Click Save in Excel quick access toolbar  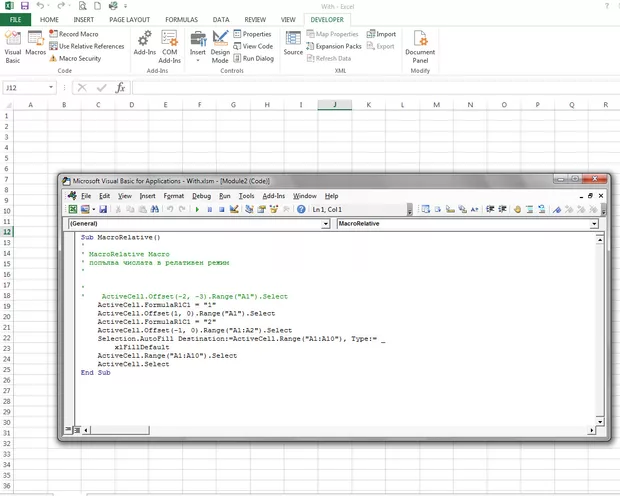tap(25, 6)
